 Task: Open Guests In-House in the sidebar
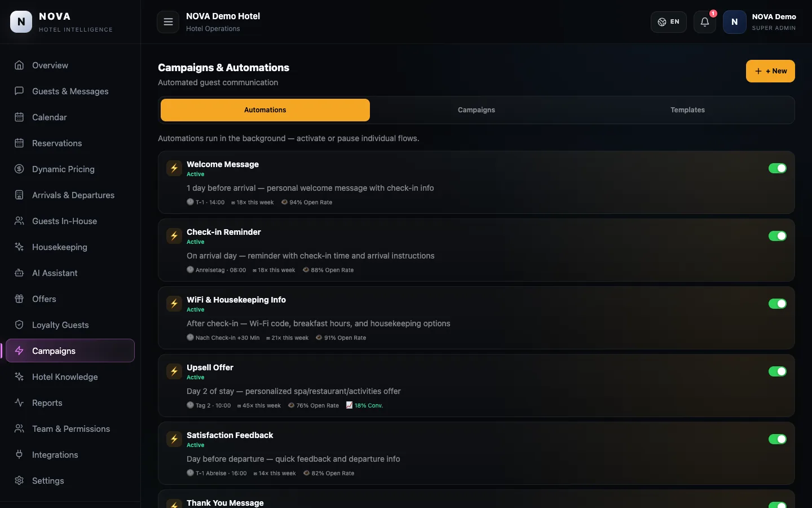click(x=70, y=221)
